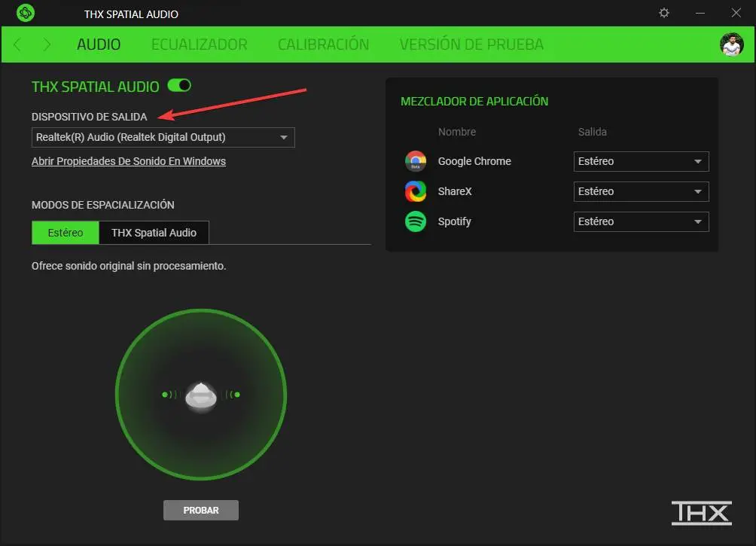Select the Estéreo spatialization mode
The height and width of the screenshot is (546, 756).
65,233
